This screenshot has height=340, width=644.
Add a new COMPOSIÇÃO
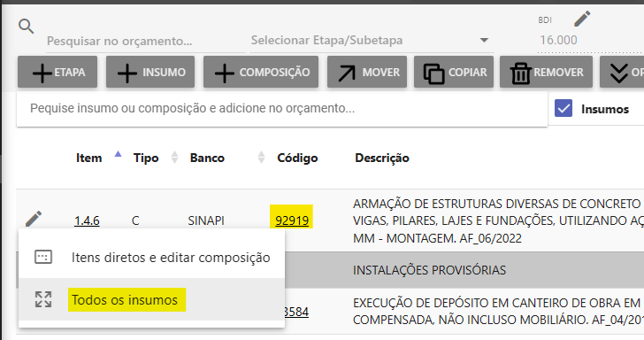coord(261,72)
